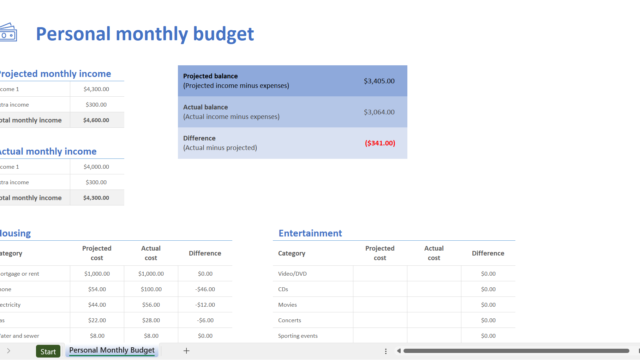
Task: Open the sheet options three-dot menu
Action: tap(385, 351)
